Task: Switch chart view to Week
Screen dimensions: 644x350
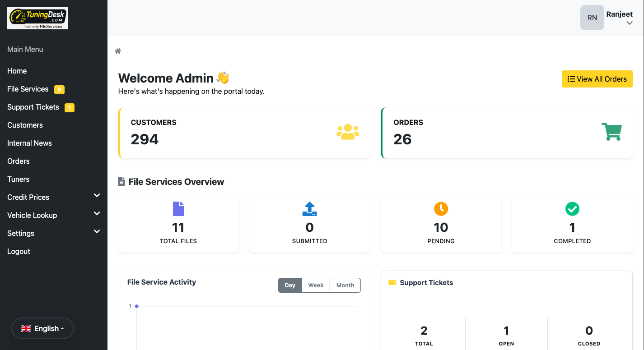Action: 316,285
